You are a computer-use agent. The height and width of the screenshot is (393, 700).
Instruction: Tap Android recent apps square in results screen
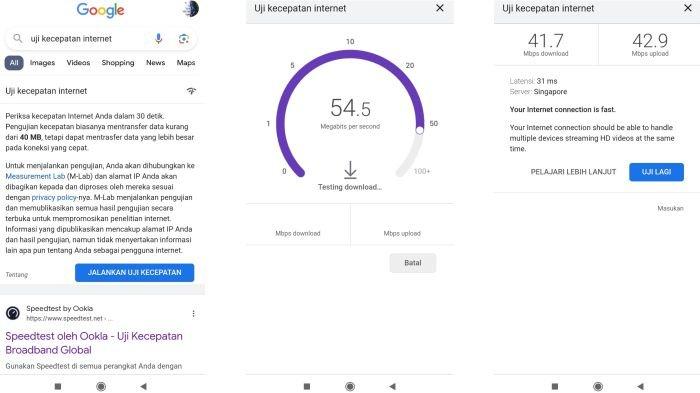click(x=555, y=386)
